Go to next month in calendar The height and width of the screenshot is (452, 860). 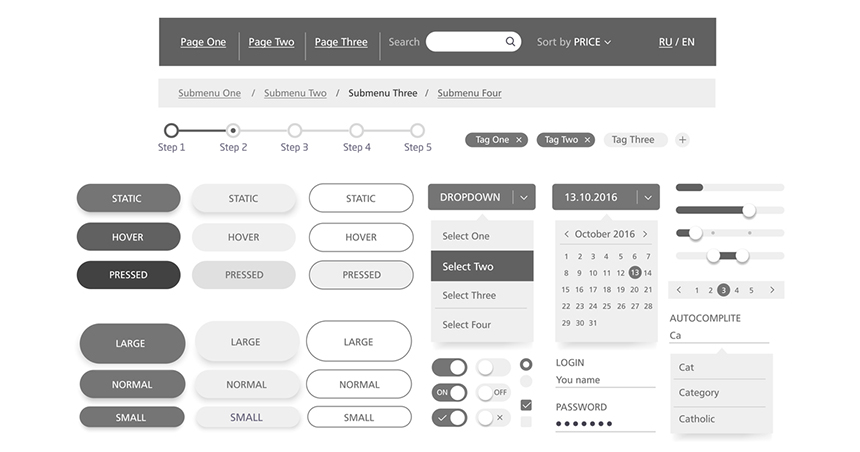tap(645, 234)
